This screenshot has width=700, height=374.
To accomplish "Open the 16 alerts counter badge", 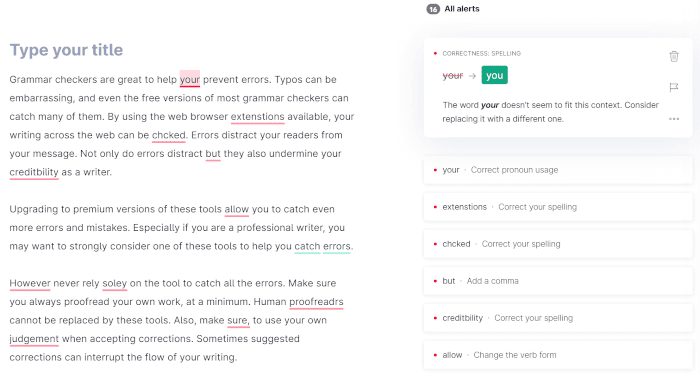I will pyautogui.click(x=433, y=9).
